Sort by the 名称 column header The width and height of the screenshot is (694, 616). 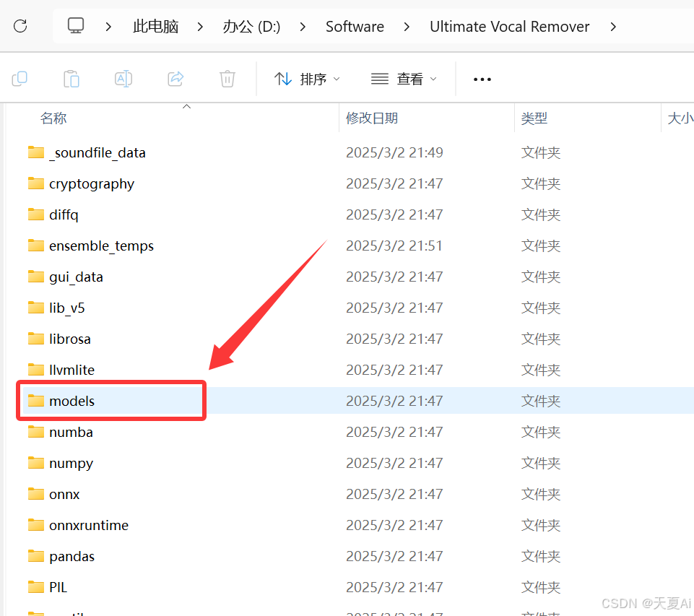[53, 118]
